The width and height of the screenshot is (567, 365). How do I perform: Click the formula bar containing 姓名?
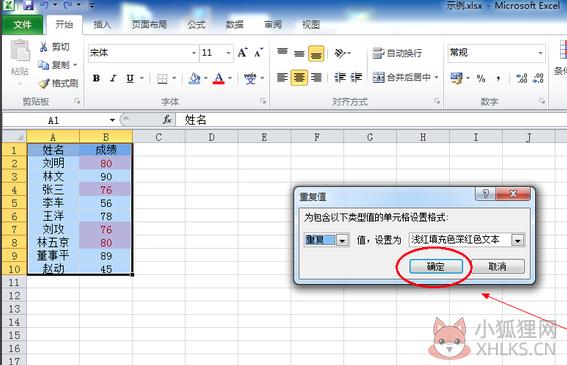[371, 120]
